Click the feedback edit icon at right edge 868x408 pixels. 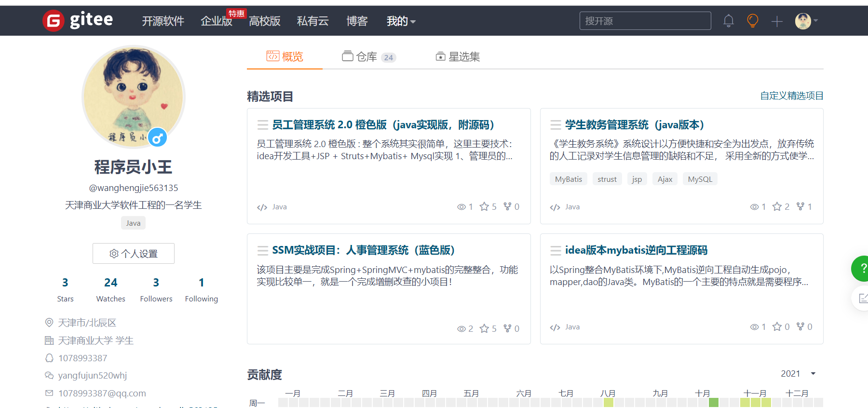[x=863, y=299]
